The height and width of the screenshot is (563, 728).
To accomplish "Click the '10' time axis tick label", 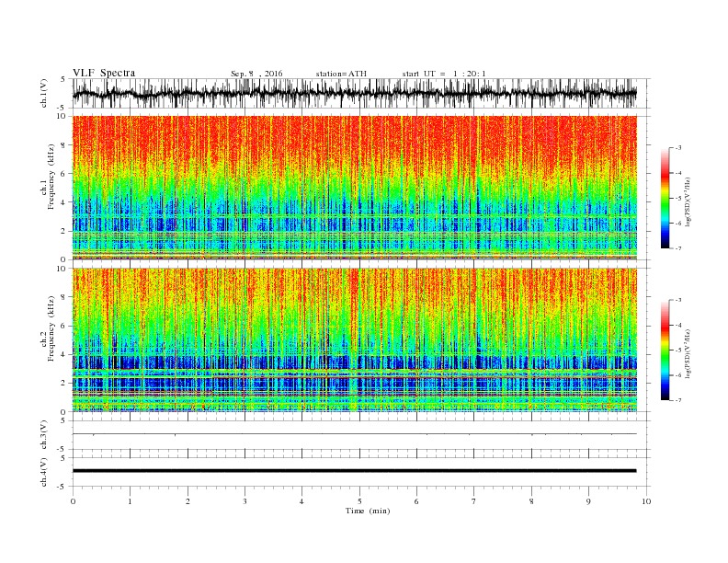I will coord(646,501).
